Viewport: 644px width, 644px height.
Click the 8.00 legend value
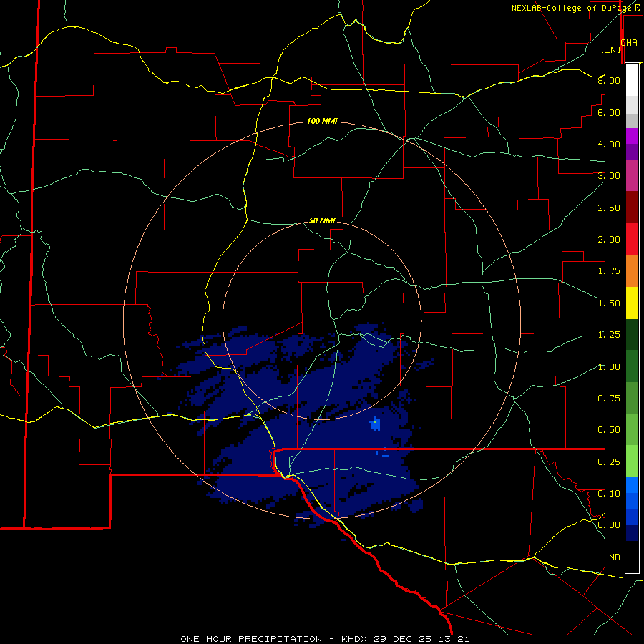coord(609,80)
